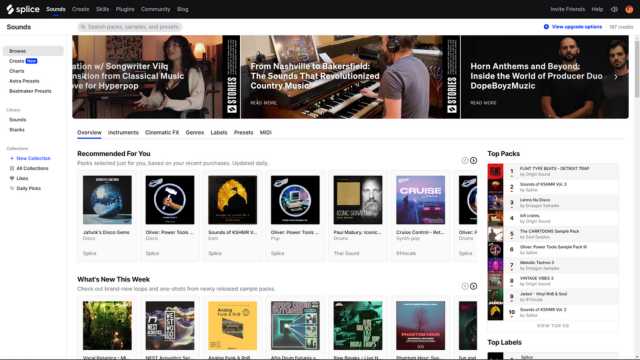Focus the search packs, samples, presets field

tap(130, 27)
